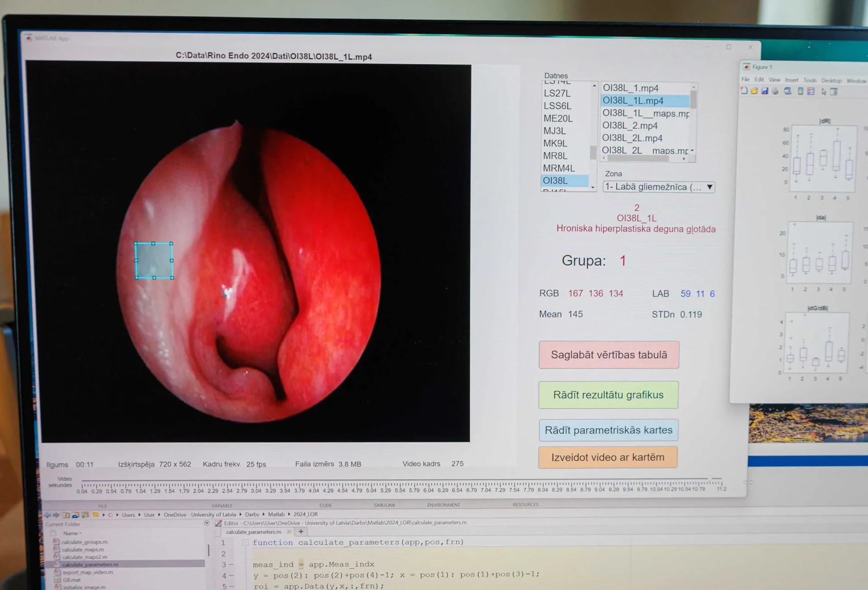Open the Tools menu in Figure 1
Image resolution: width=868 pixels, height=590 pixels.
tap(810, 80)
